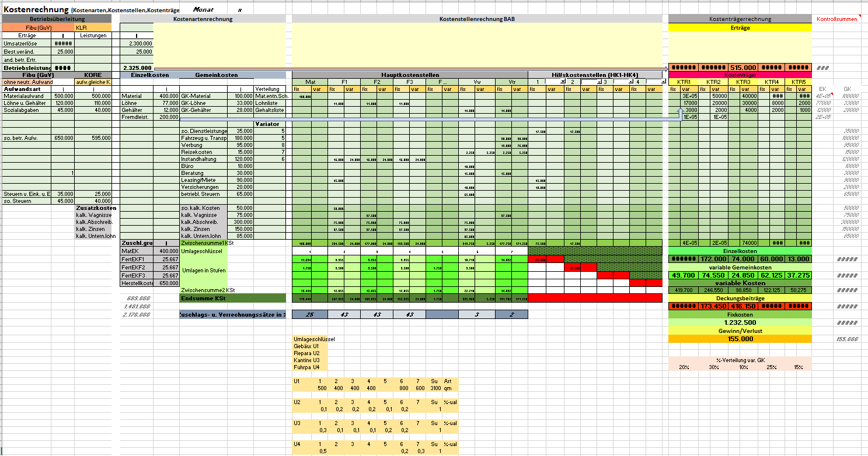The height and width of the screenshot is (456, 868).
Task: Expand the dropdown beside Hilfskostenstelle 4
Action: [x=663, y=82]
